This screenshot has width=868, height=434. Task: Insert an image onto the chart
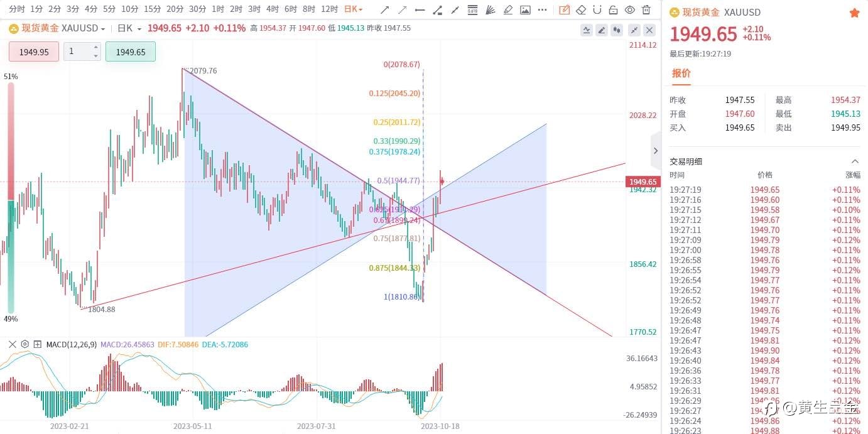click(x=525, y=9)
